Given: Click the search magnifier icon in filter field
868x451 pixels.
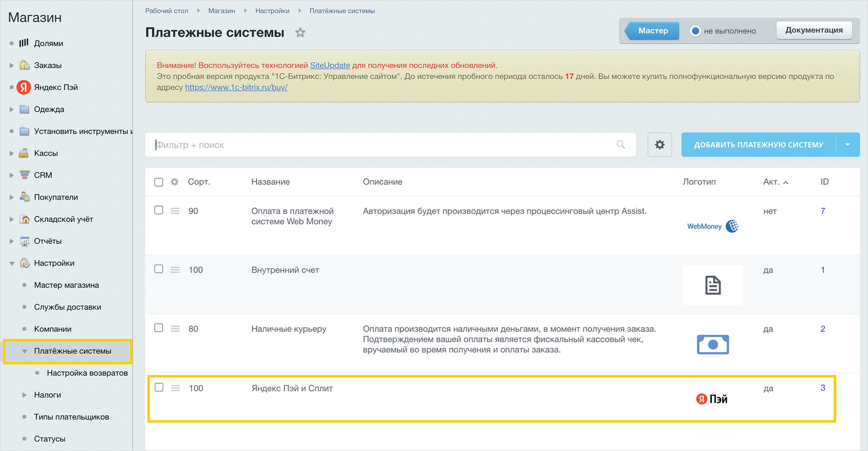Looking at the screenshot, I should point(620,145).
